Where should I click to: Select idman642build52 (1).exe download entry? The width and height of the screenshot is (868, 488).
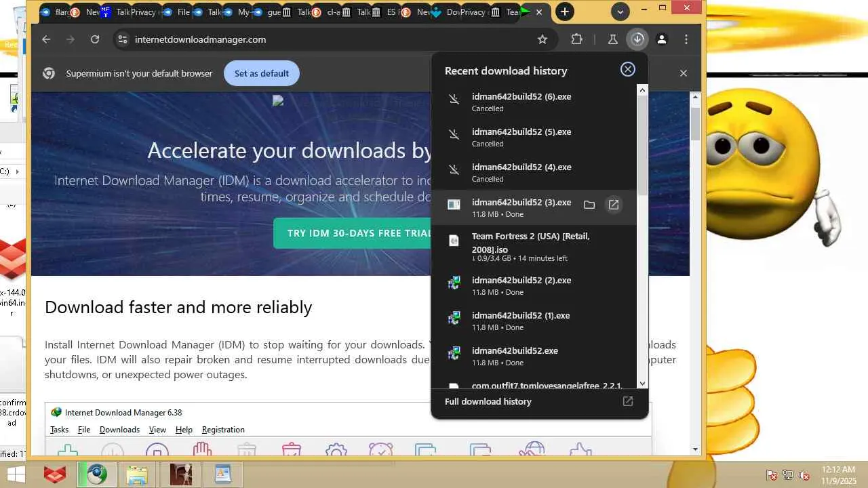534,321
